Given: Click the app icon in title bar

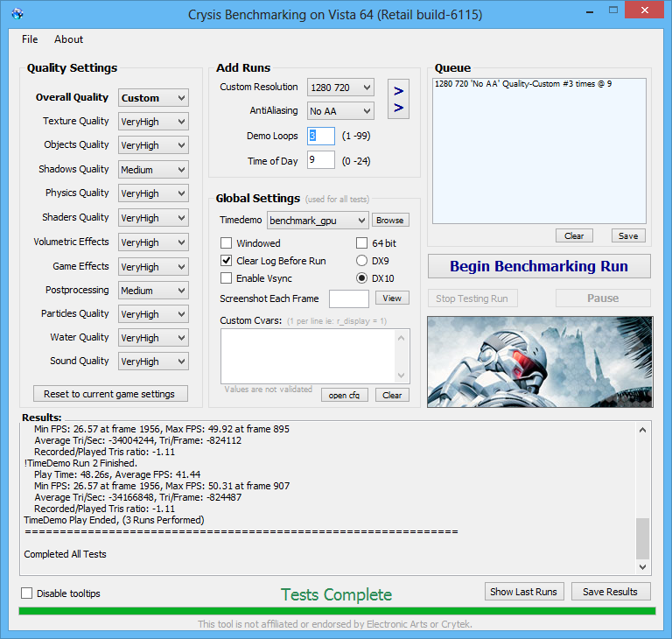Looking at the screenshot, I should point(17,14).
